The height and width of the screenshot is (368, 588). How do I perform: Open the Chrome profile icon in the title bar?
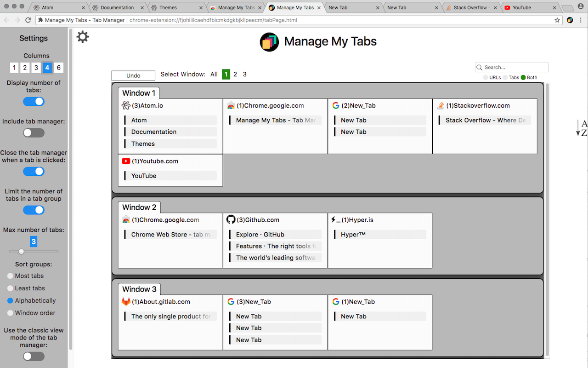(x=580, y=6)
